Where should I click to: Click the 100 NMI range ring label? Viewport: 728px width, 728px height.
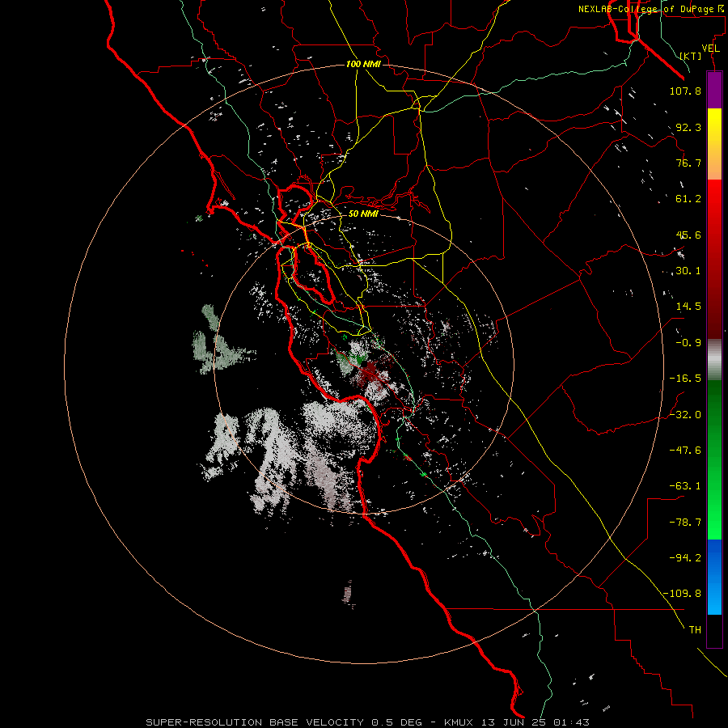point(363,64)
